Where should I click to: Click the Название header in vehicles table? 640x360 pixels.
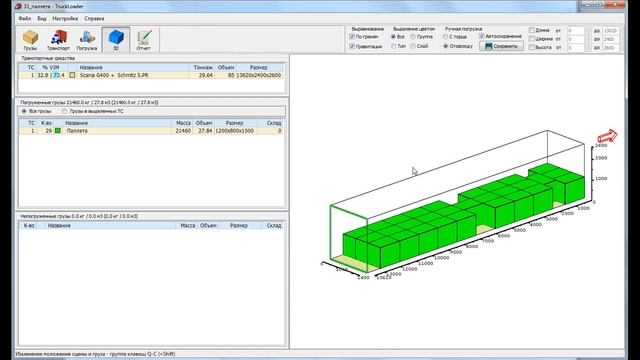click(x=91, y=67)
